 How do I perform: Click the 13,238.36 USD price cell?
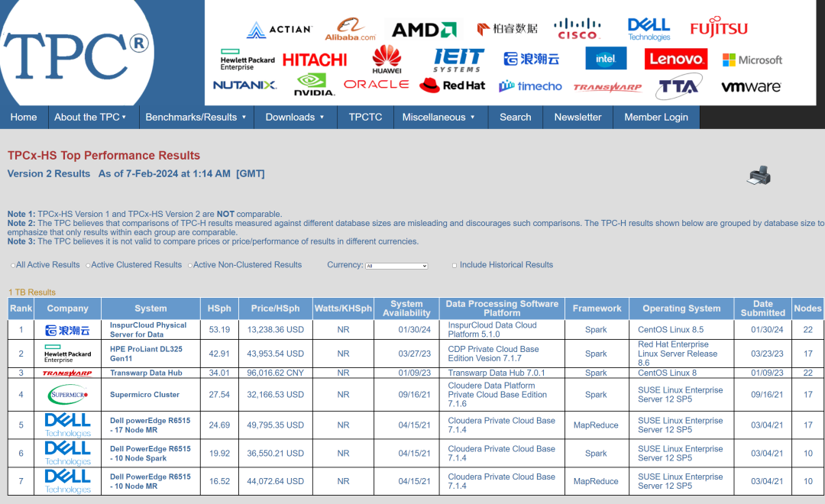pos(275,330)
